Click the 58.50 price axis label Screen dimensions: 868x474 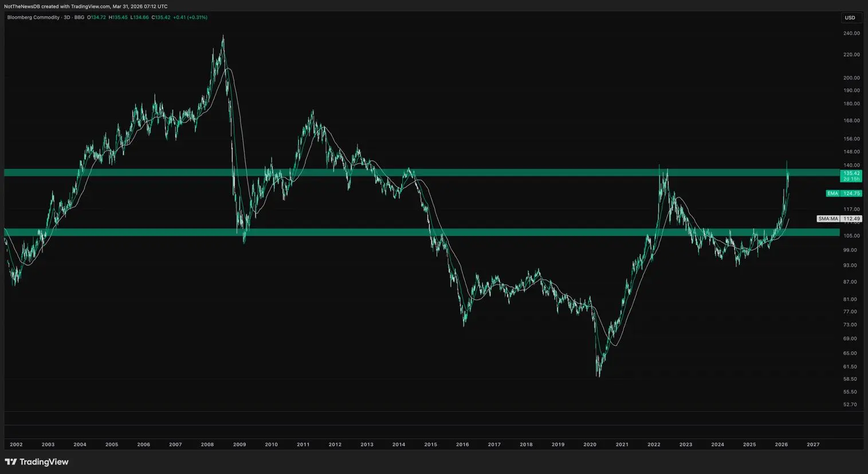850,379
